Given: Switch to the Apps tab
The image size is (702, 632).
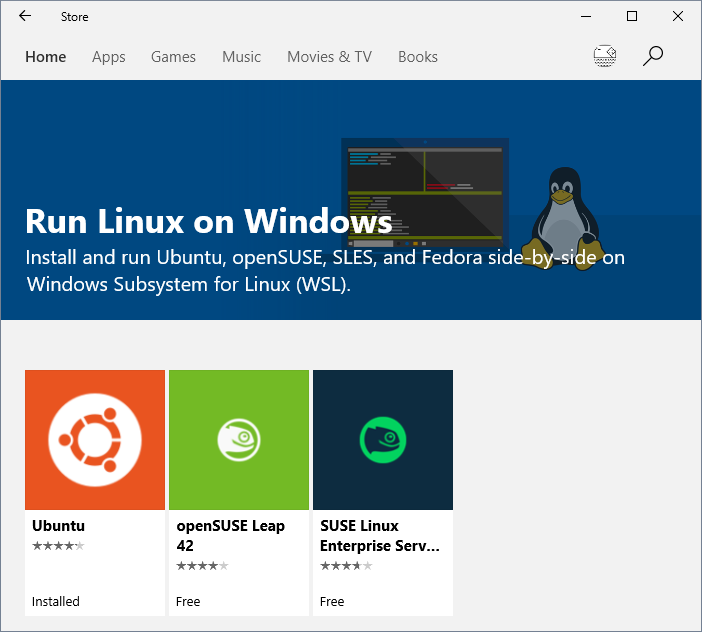Looking at the screenshot, I should pyautogui.click(x=109, y=57).
